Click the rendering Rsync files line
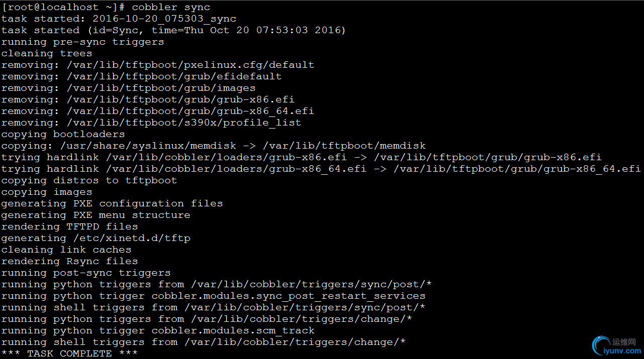 tap(70, 261)
